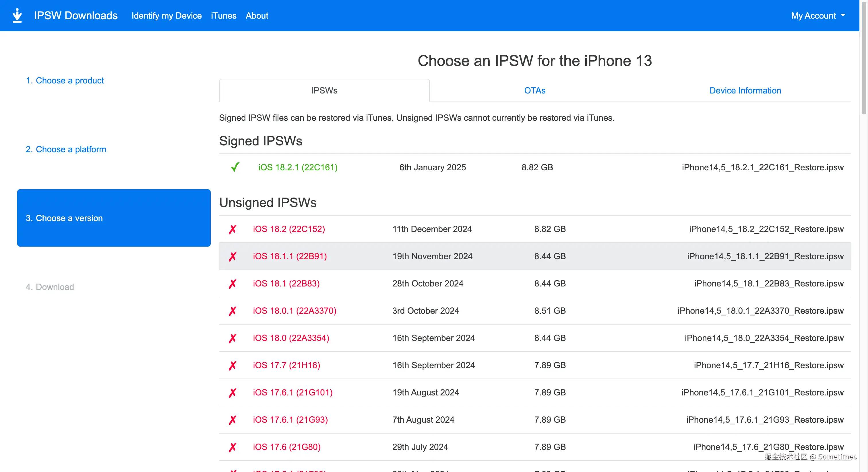Switch to the OTAs tab
Image resolution: width=868 pixels, height=472 pixels.
click(x=534, y=91)
